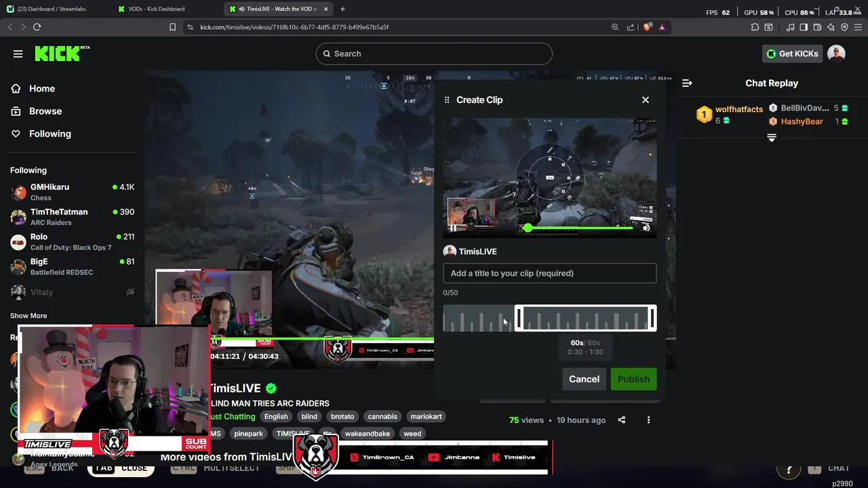Open the profile avatar menu
The width and height of the screenshot is (868, 488).
coord(836,54)
